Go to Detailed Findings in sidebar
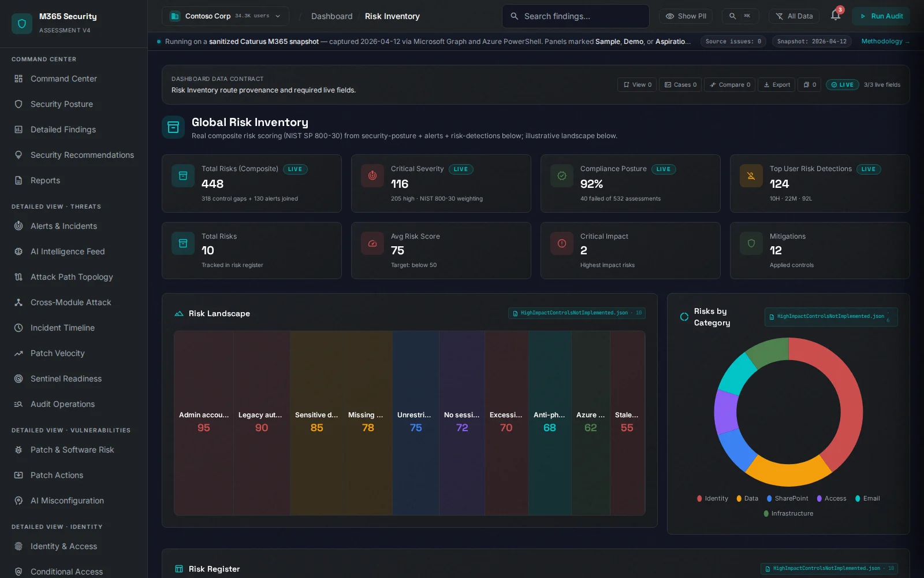This screenshot has width=924, height=578. [x=74, y=129]
